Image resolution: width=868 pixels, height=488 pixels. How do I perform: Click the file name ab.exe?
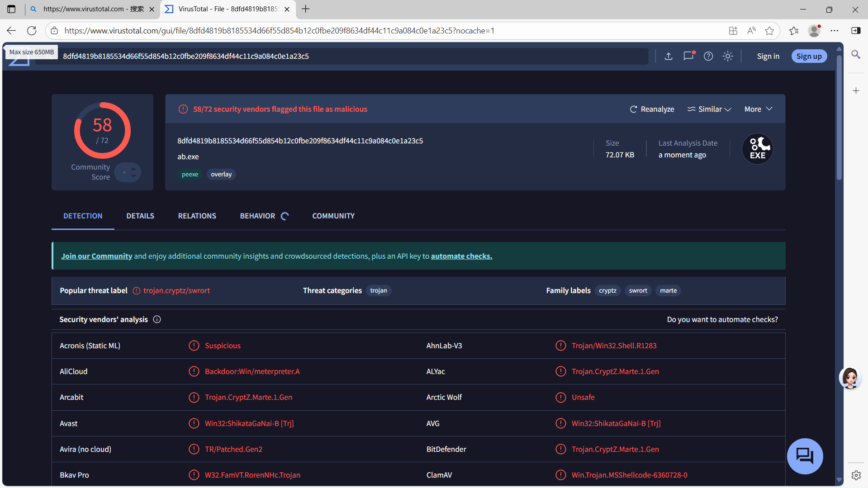tap(188, 156)
